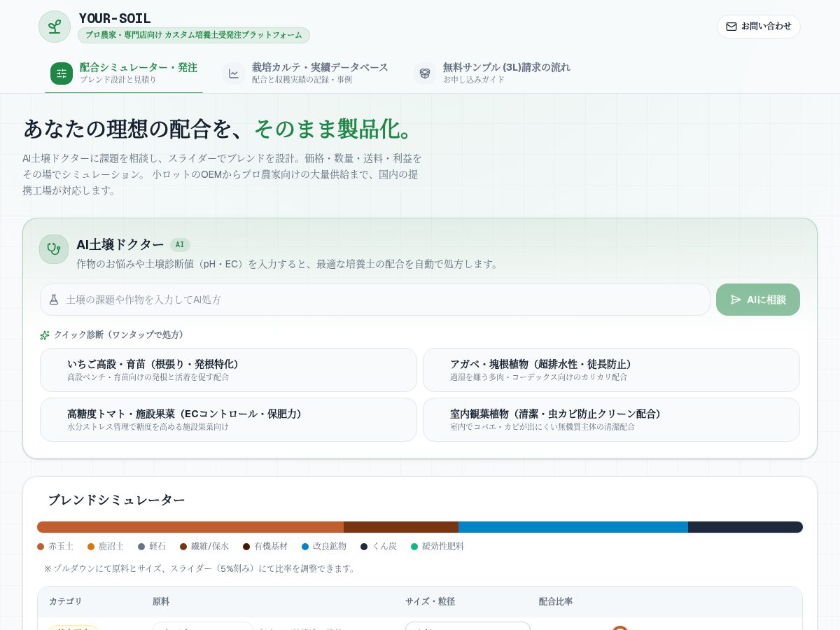840x630 pixels.
Task: Click the dark navy くん炭 segment of blend bar
Action: (x=745, y=527)
